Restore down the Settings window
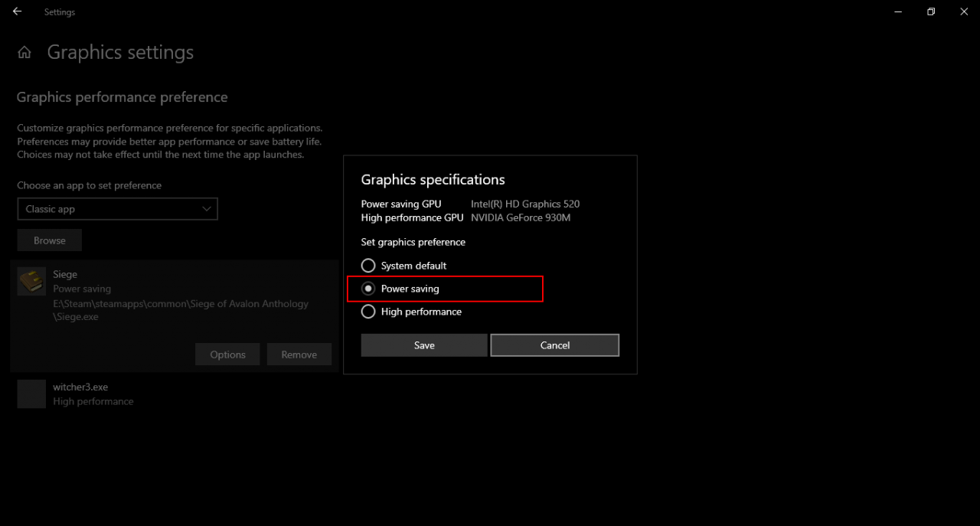This screenshot has height=526, width=980. click(931, 11)
